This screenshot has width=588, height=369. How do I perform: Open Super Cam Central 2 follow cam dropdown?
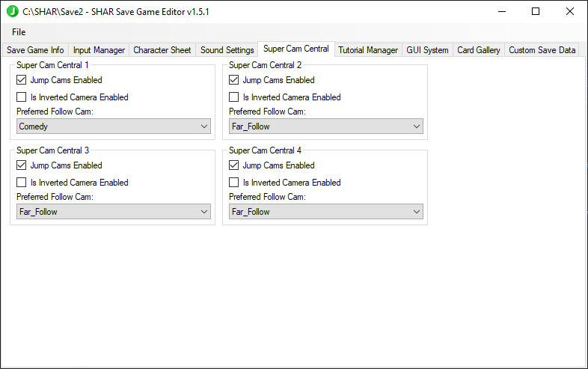(x=325, y=126)
